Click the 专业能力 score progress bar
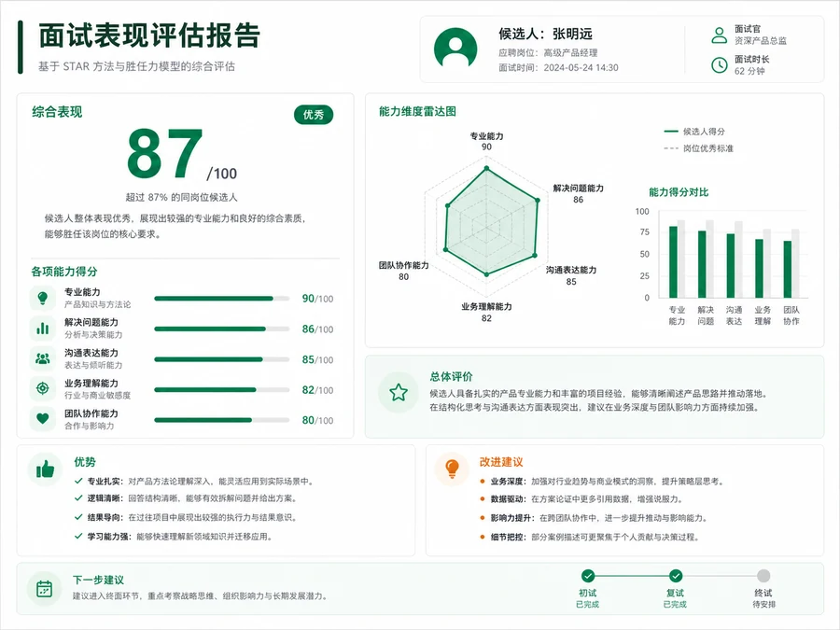 coord(222,299)
